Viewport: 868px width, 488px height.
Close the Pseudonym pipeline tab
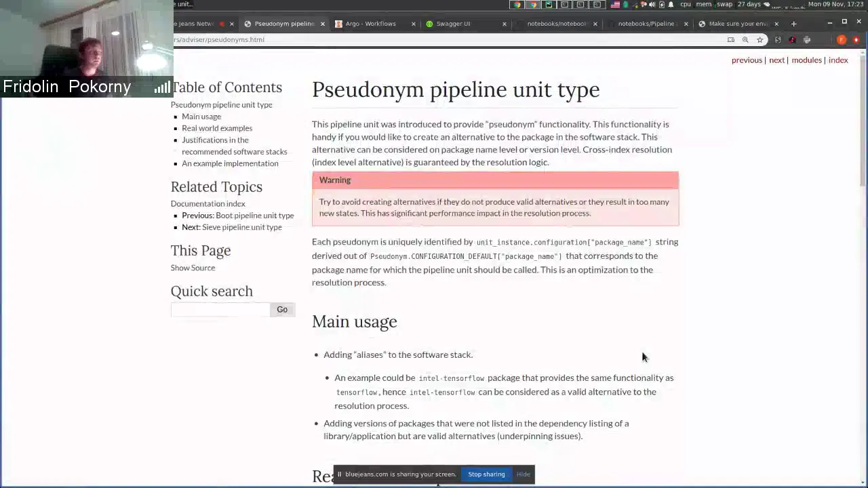coord(323,24)
